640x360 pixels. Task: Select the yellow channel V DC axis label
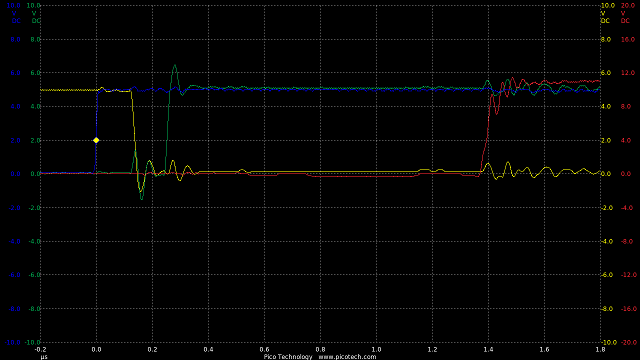pyautogui.click(x=605, y=17)
